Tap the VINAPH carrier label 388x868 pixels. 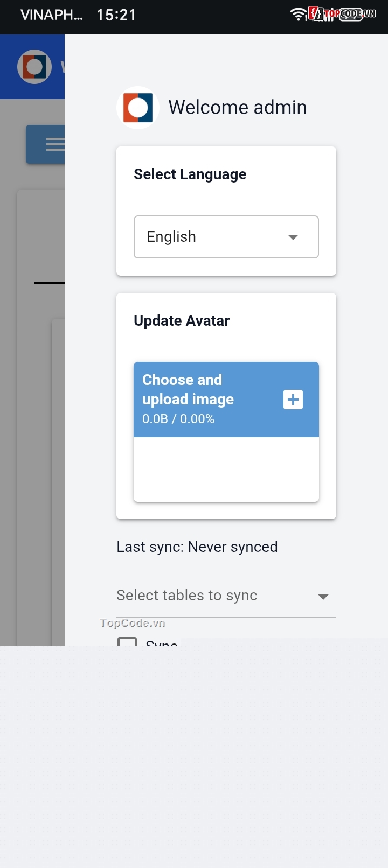pos(52,15)
